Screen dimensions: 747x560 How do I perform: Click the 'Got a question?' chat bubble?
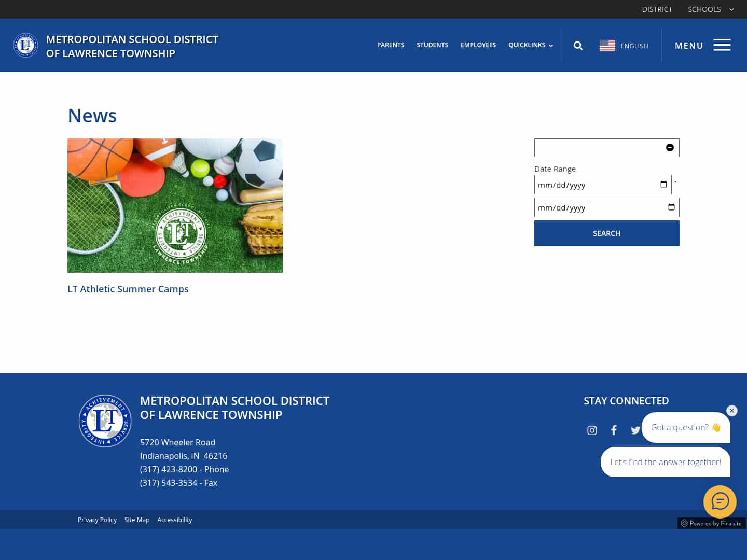point(686,427)
